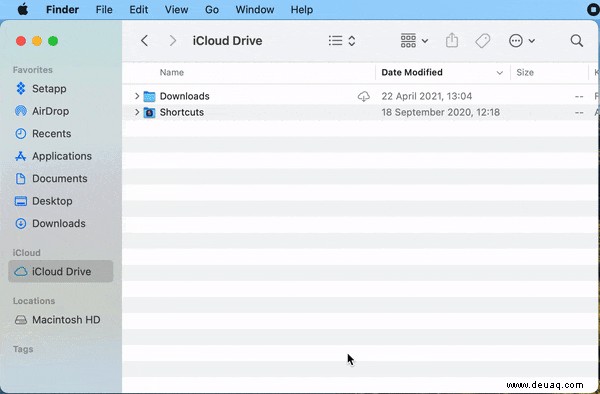Toggle Date Modified sort direction chevron
Screen dimensions: 600x394
[499, 73]
